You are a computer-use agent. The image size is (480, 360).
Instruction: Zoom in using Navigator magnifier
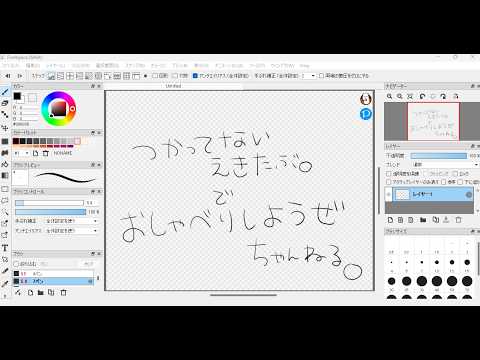[x=389, y=96]
